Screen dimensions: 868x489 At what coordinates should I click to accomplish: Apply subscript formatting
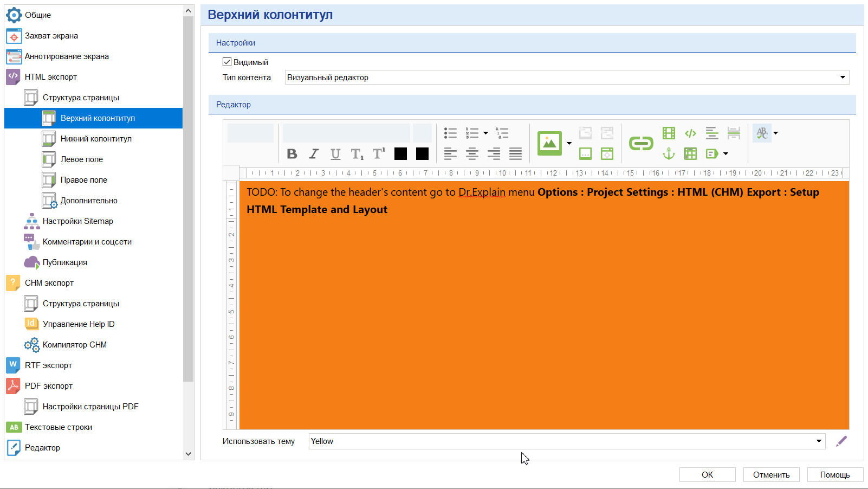click(x=357, y=154)
